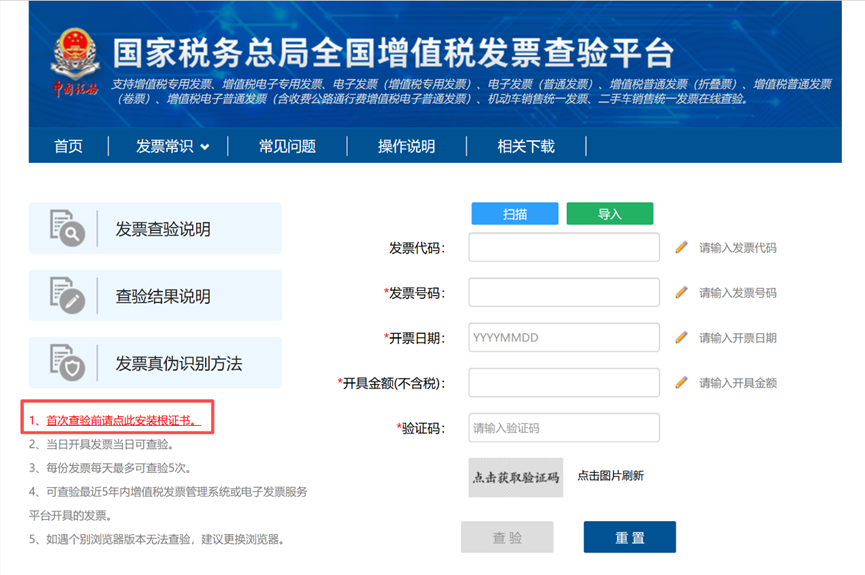Focus the 发票代码 input field

(x=564, y=247)
